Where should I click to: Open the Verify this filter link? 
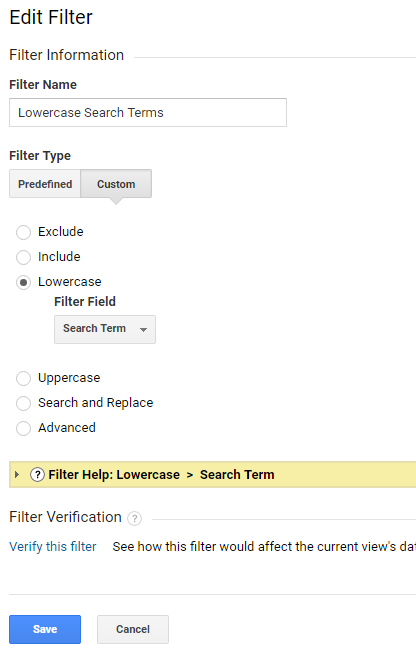53,546
